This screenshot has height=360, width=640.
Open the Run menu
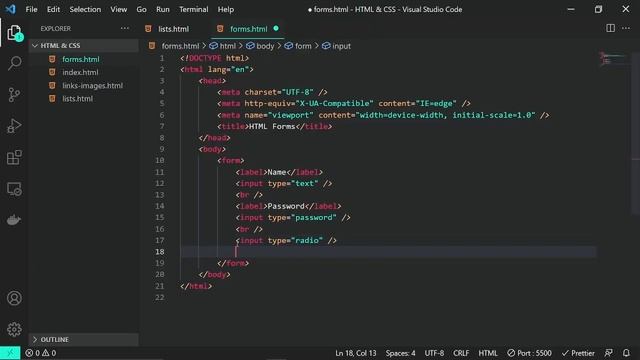(x=163, y=9)
